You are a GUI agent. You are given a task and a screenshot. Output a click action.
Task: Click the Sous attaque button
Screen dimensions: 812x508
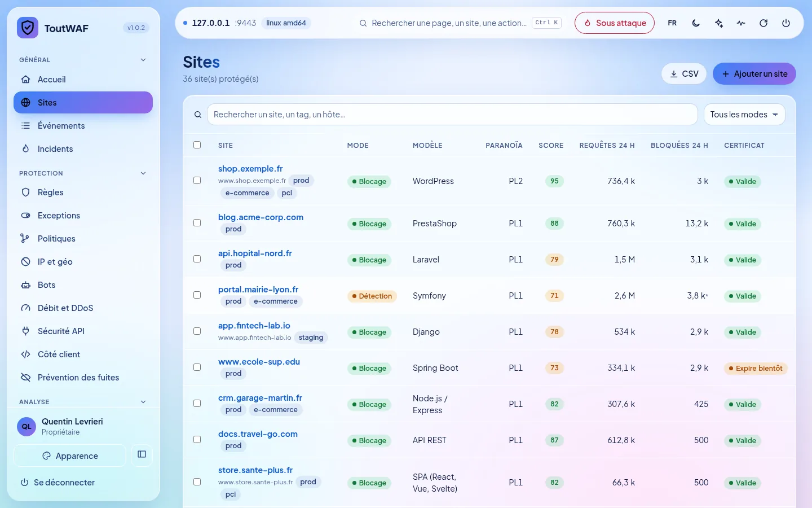coord(615,23)
